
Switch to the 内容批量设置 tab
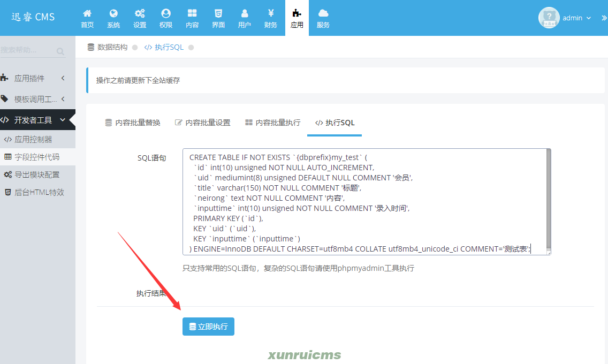tap(203, 123)
